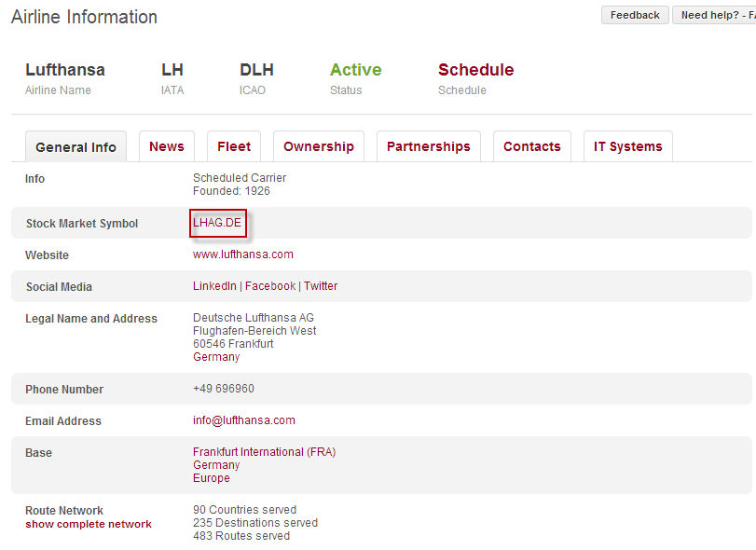Screen dimensions: 756x550
Task: Open the Need help link
Action: (x=715, y=15)
